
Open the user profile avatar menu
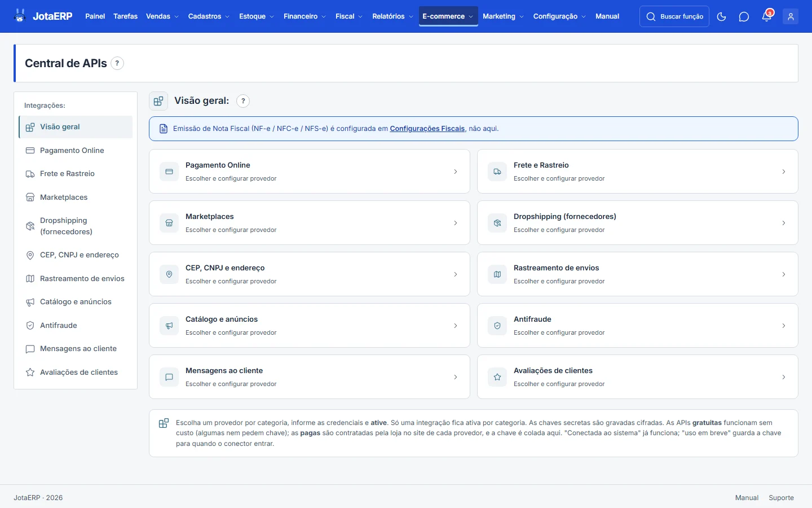click(791, 16)
